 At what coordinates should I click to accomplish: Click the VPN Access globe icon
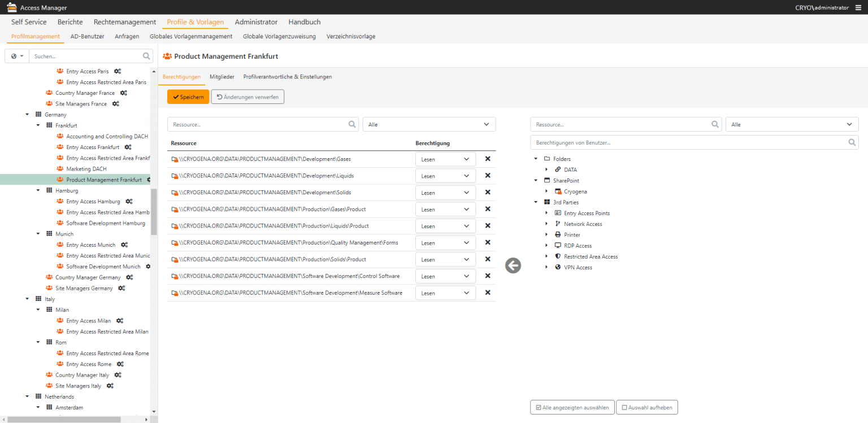point(558,267)
